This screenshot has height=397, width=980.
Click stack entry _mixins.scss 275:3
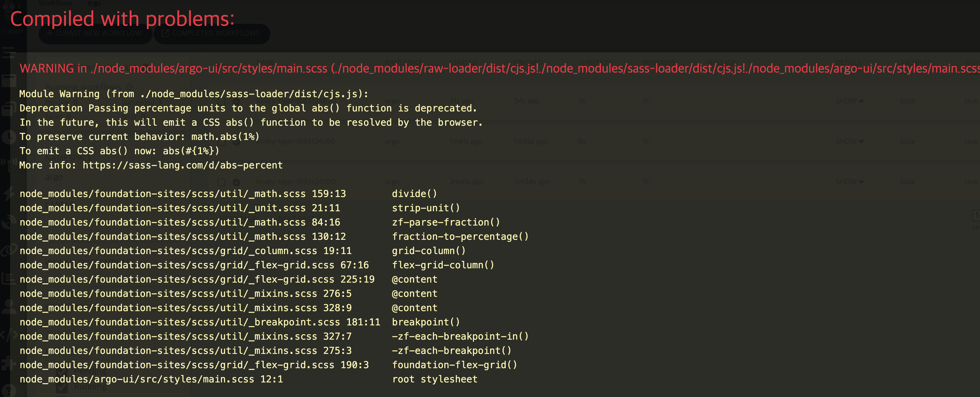coord(185,351)
